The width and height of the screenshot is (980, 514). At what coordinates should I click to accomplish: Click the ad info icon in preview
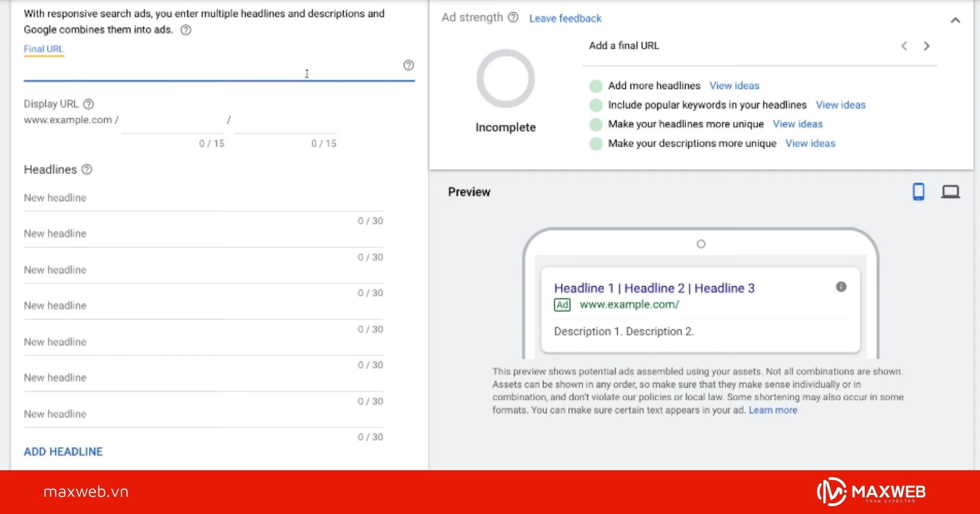click(x=841, y=287)
